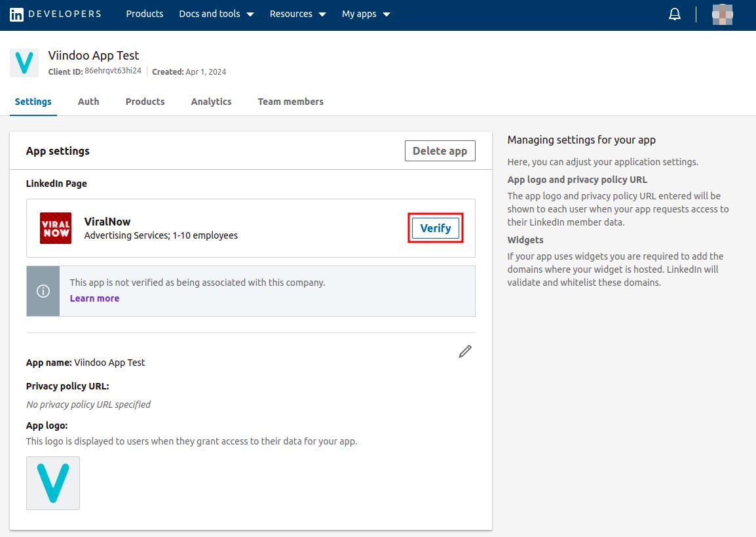
Task: Click the 'App logo:' label
Action: [x=47, y=426]
